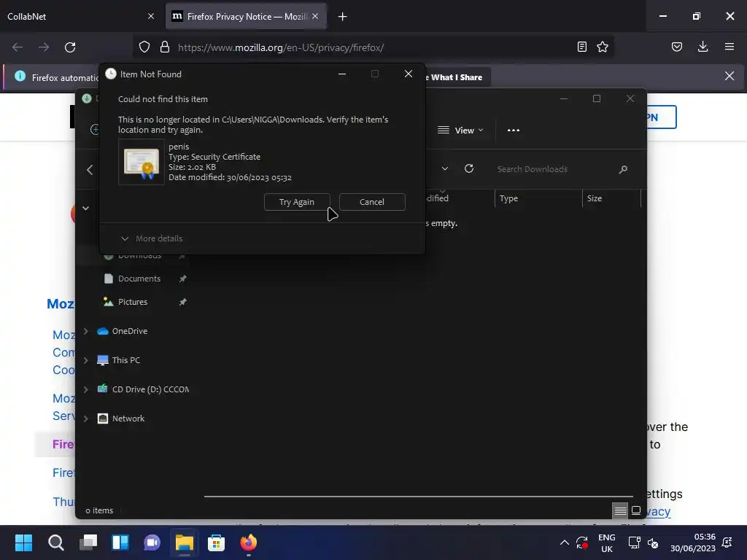Go forward in Firefox
This screenshot has width=747, height=560.
pyautogui.click(x=44, y=47)
